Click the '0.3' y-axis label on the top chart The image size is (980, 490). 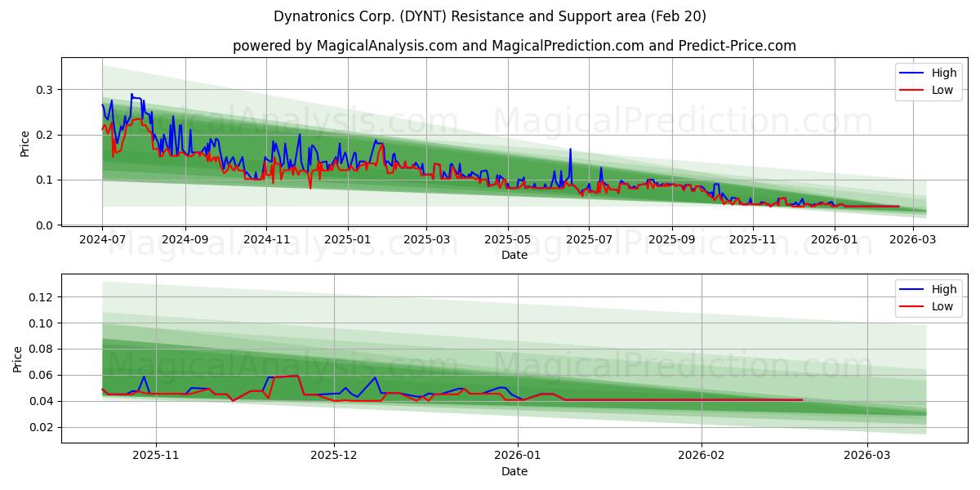point(46,90)
